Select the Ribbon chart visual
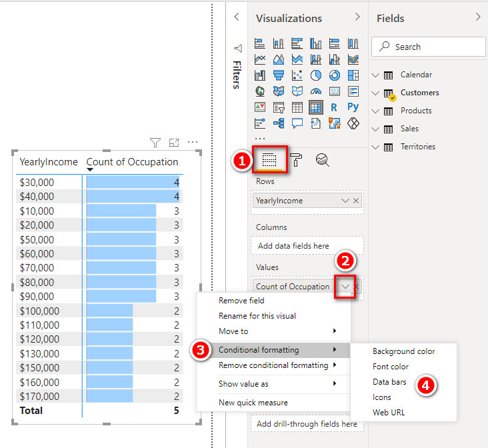Viewport: 488px width, 448px height. (353, 59)
